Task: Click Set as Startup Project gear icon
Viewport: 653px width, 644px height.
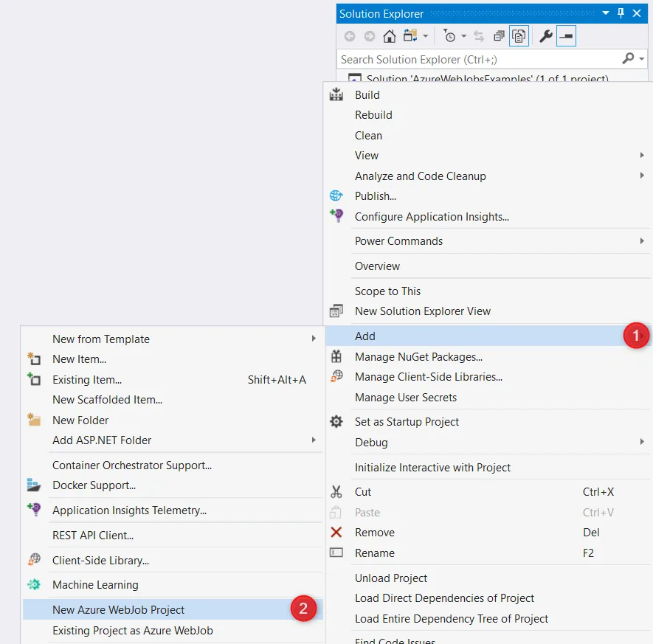Action: click(x=336, y=421)
